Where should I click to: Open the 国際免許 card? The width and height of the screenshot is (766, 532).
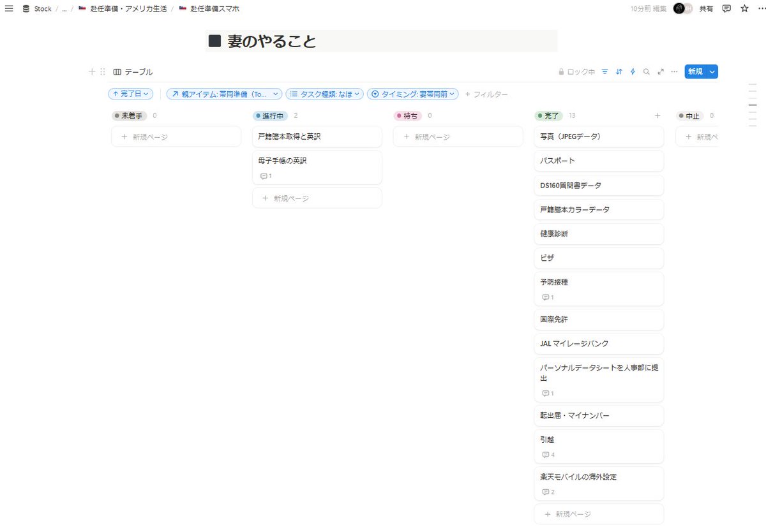pyautogui.click(x=599, y=319)
